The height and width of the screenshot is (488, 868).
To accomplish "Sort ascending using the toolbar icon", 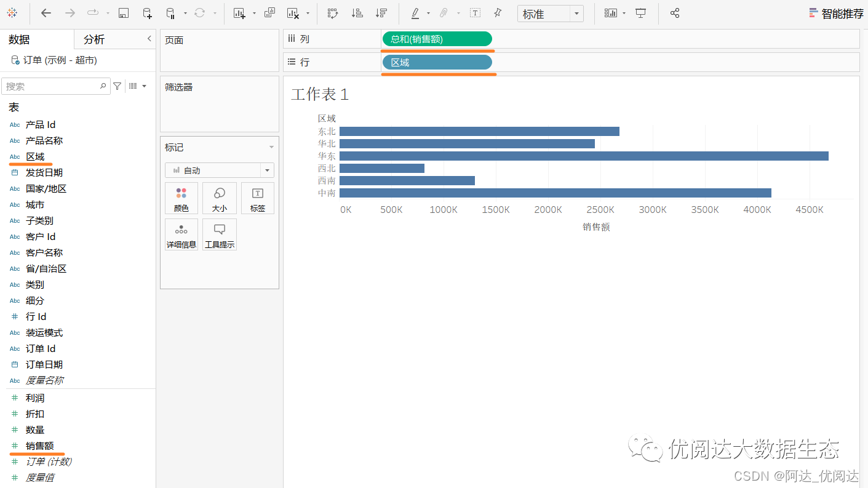I will pos(357,13).
